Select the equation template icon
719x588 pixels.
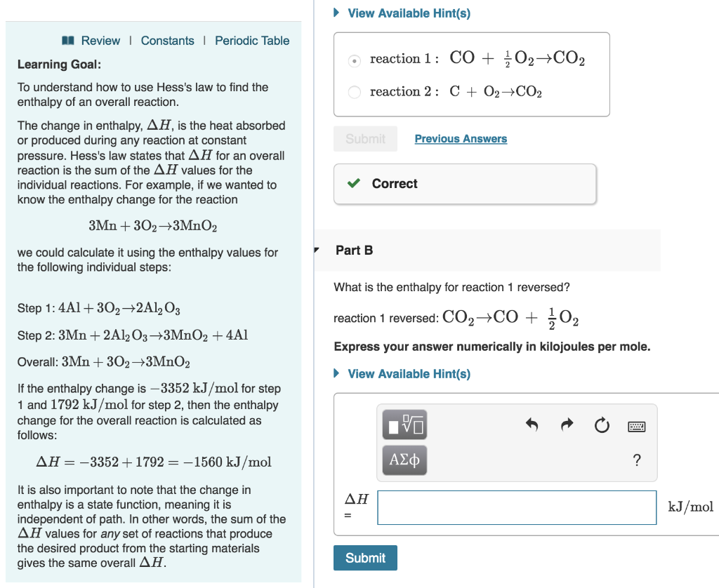(404, 425)
